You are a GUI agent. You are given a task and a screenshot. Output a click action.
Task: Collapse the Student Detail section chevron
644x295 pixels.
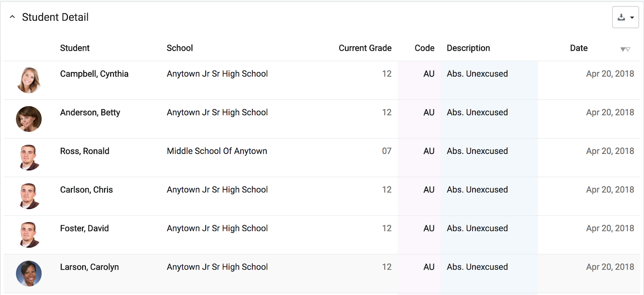tap(12, 17)
